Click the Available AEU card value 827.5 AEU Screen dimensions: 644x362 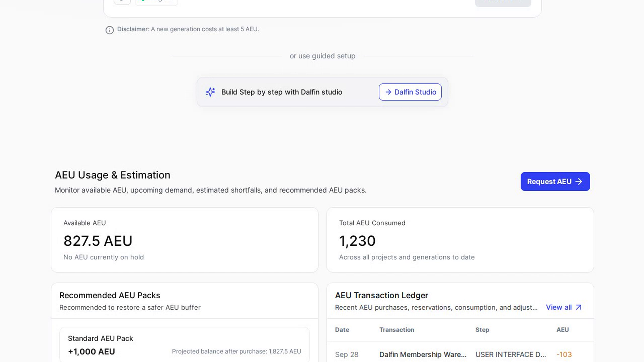(x=98, y=241)
